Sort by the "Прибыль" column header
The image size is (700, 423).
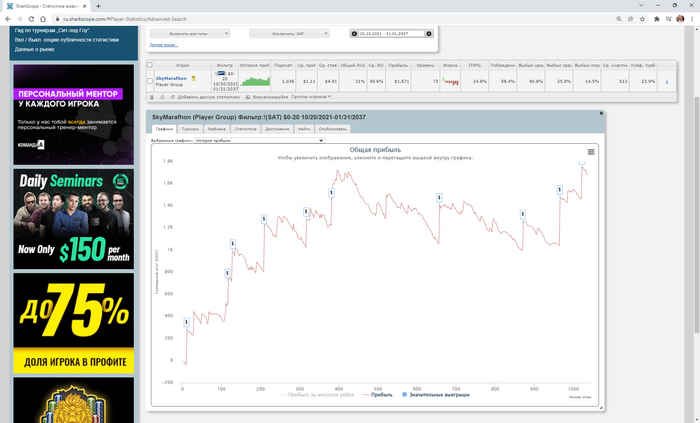point(398,65)
